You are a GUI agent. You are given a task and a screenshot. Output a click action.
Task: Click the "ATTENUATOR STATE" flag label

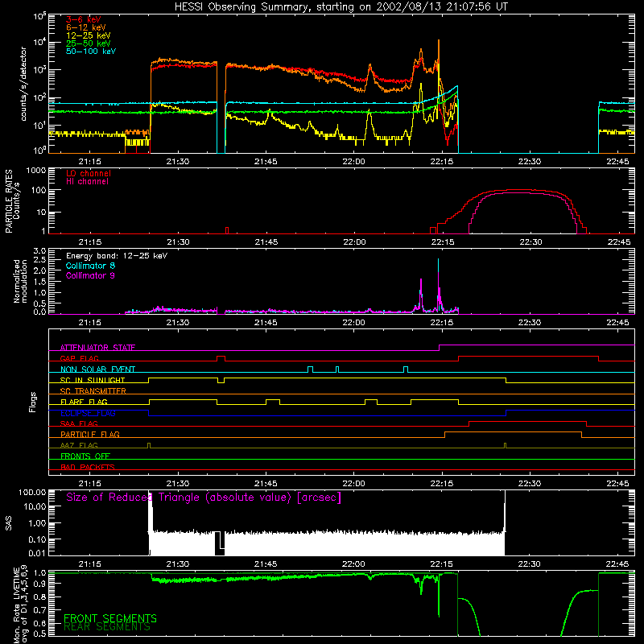click(x=97, y=348)
